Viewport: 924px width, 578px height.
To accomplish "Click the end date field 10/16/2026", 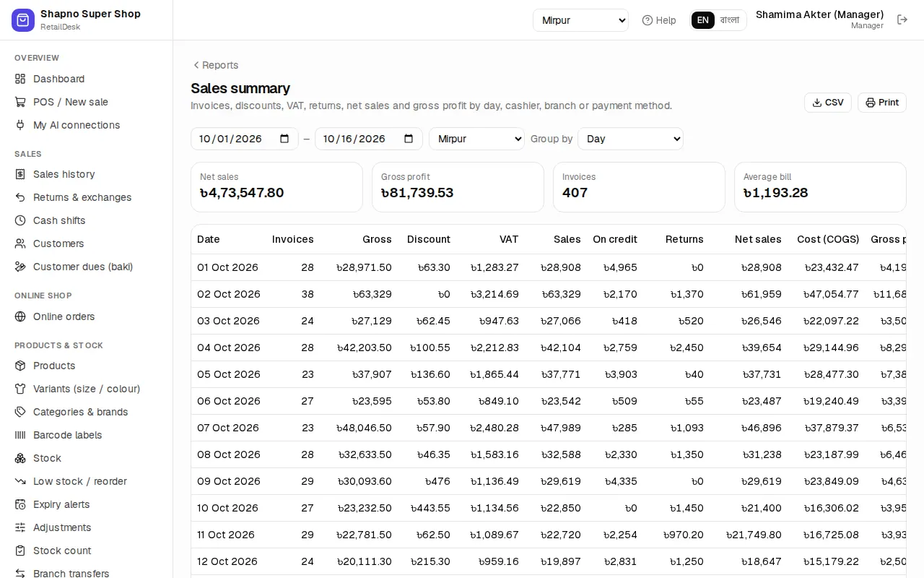I will pyautogui.click(x=369, y=139).
